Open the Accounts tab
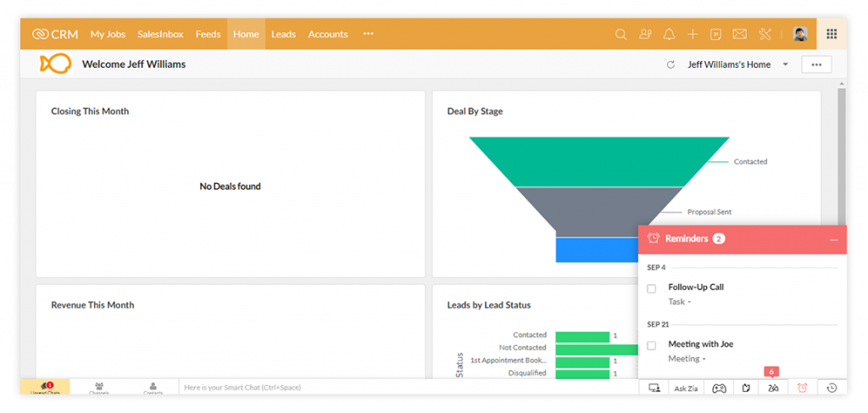868x413 pixels. click(328, 34)
